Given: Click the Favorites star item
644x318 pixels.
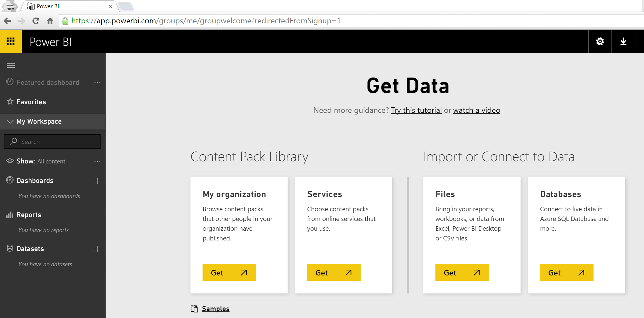Looking at the screenshot, I should pos(31,102).
